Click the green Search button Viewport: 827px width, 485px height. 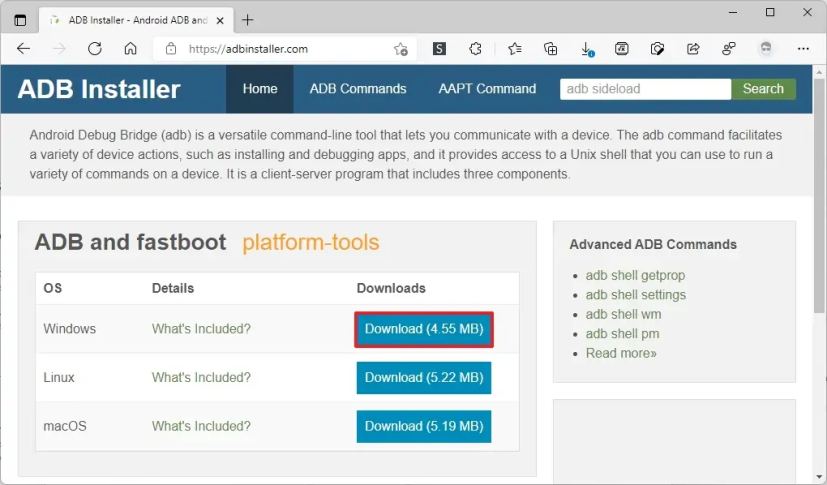(x=763, y=89)
